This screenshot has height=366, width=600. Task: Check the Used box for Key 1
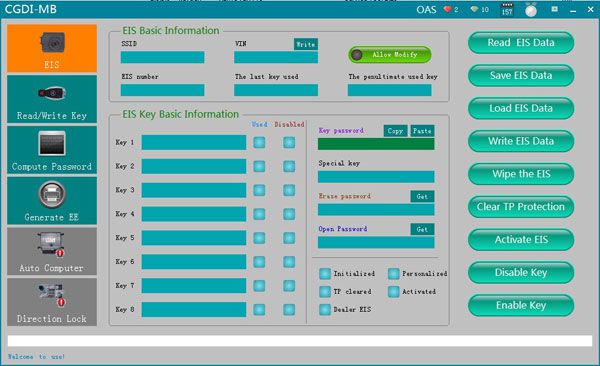point(259,142)
